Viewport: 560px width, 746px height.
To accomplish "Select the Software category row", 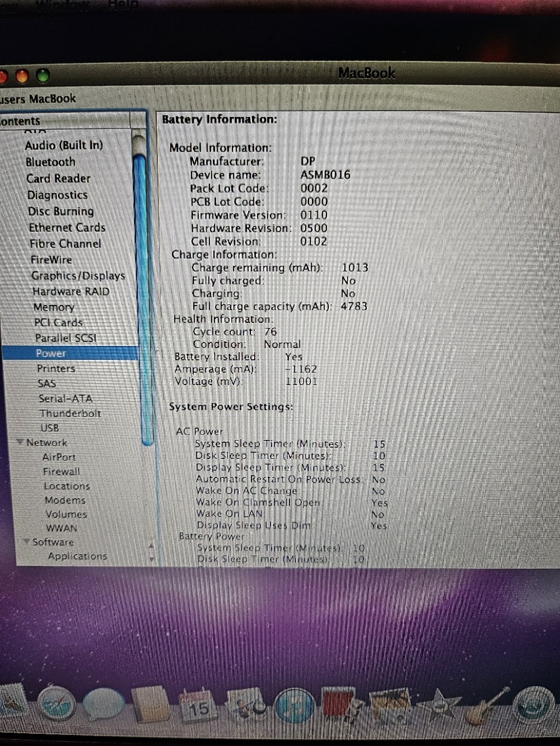I will [53, 542].
